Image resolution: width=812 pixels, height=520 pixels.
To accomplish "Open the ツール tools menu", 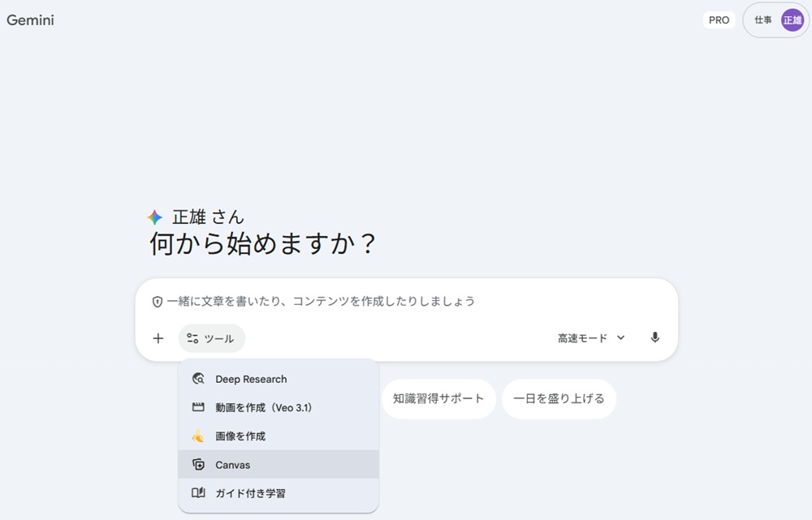I will coord(211,338).
